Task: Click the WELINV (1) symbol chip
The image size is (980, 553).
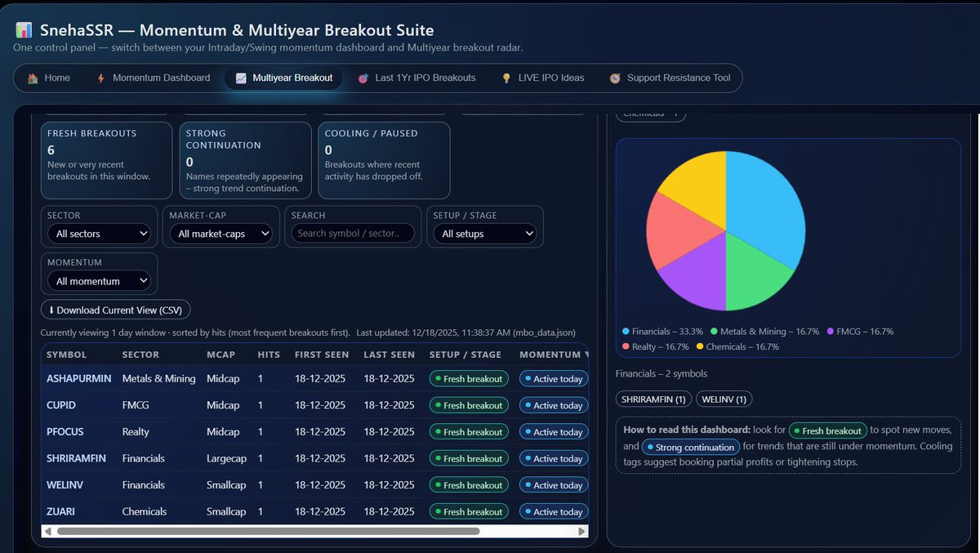Action: [724, 399]
